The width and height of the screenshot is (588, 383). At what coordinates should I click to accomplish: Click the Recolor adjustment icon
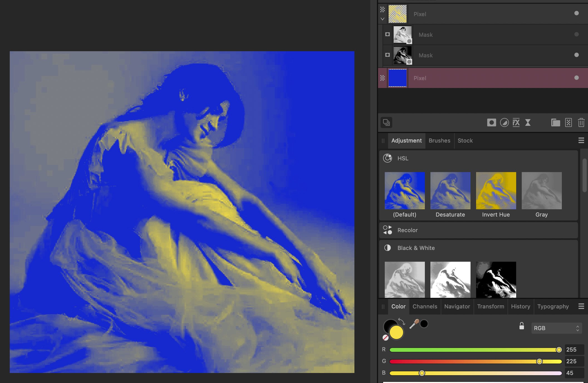tap(388, 230)
